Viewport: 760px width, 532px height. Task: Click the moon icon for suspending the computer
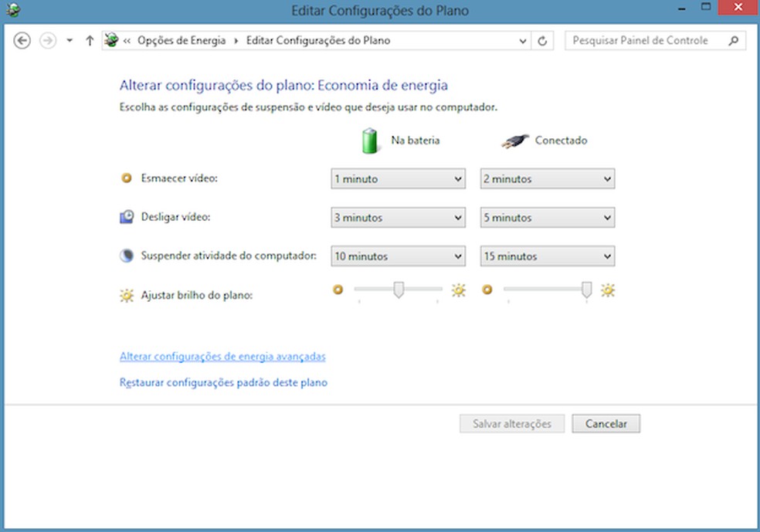coord(127,256)
